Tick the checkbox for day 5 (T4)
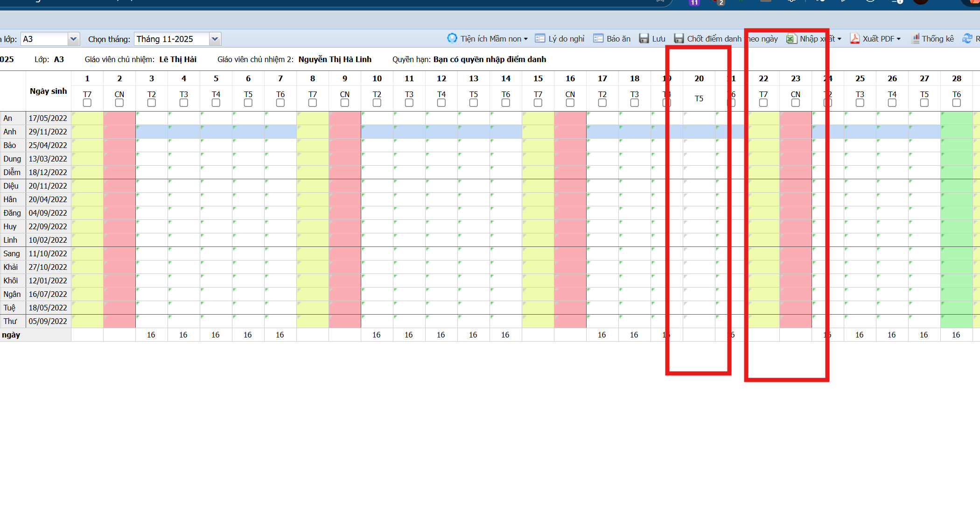 pos(216,103)
